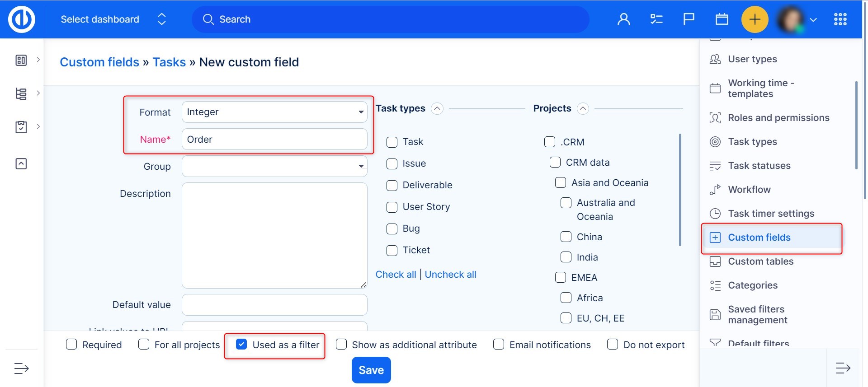Collapse the Task types section
The image size is (868, 387).
(x=437, y=109)
